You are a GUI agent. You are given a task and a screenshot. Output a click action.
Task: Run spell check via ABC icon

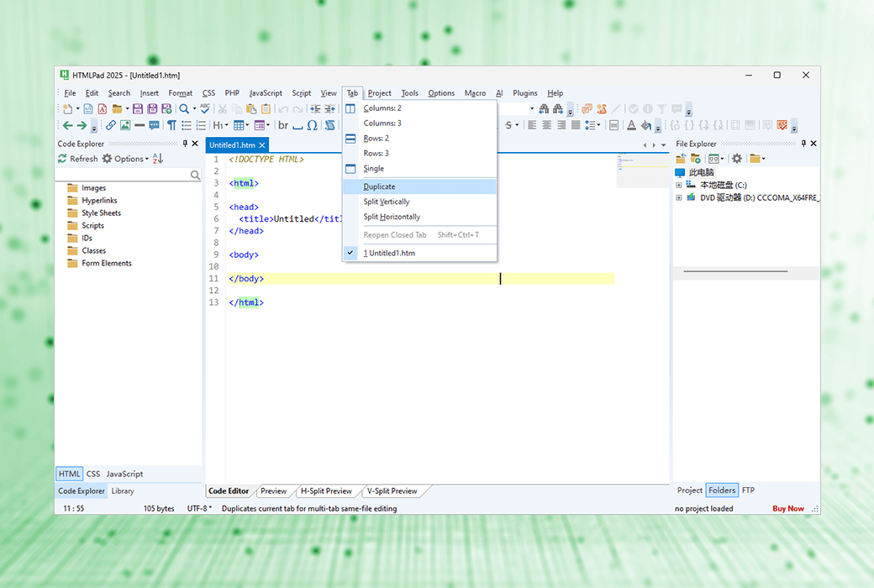pos(205,108)
